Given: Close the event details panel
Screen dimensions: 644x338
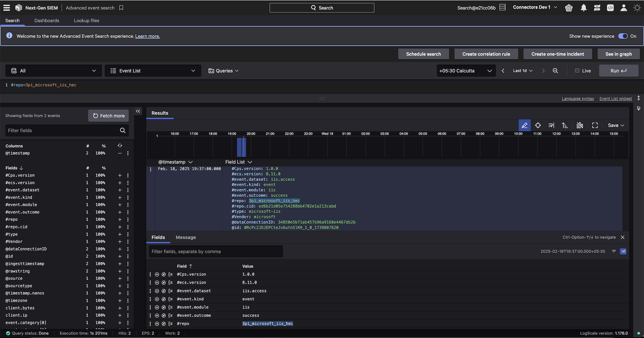Looking at the screenshot, I should (623, 237).
